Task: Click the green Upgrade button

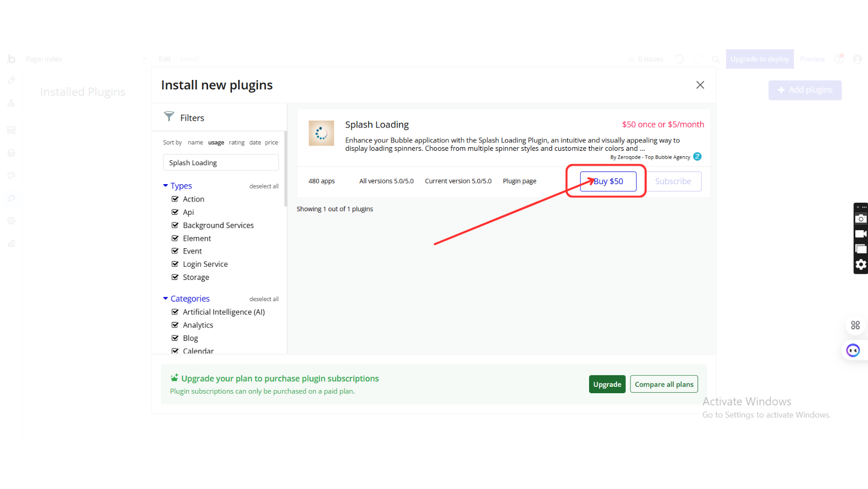Action: coord(607,384)
